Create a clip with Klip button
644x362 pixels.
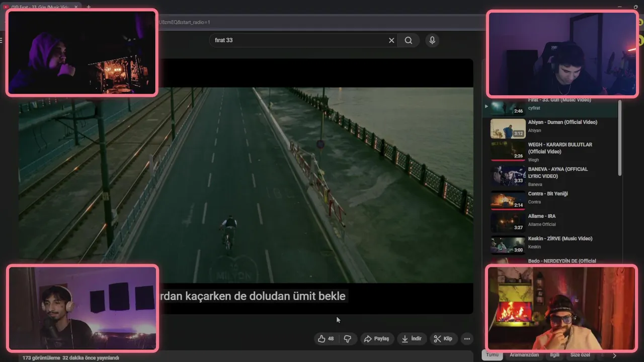[x=444, y=339]
